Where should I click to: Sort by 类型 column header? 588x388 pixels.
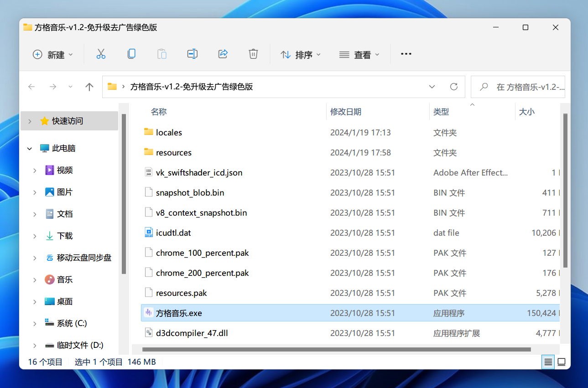pos(441,112)
